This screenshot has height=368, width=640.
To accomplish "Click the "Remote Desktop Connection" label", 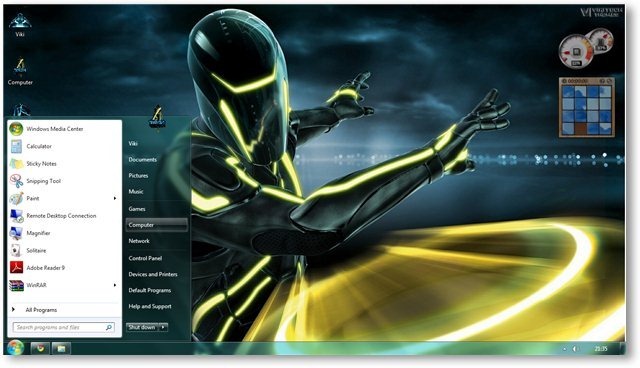I will pyautogui.click(x=61, y=215).
